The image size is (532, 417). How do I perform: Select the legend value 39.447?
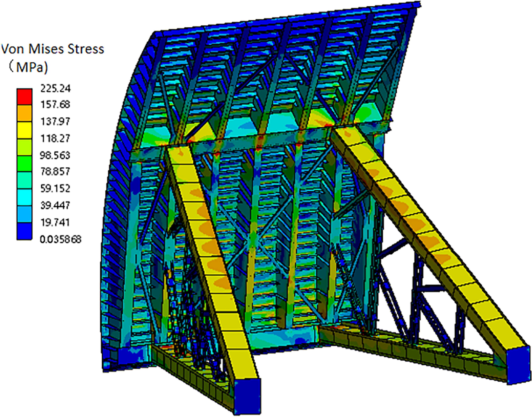[x=55, y=206]
